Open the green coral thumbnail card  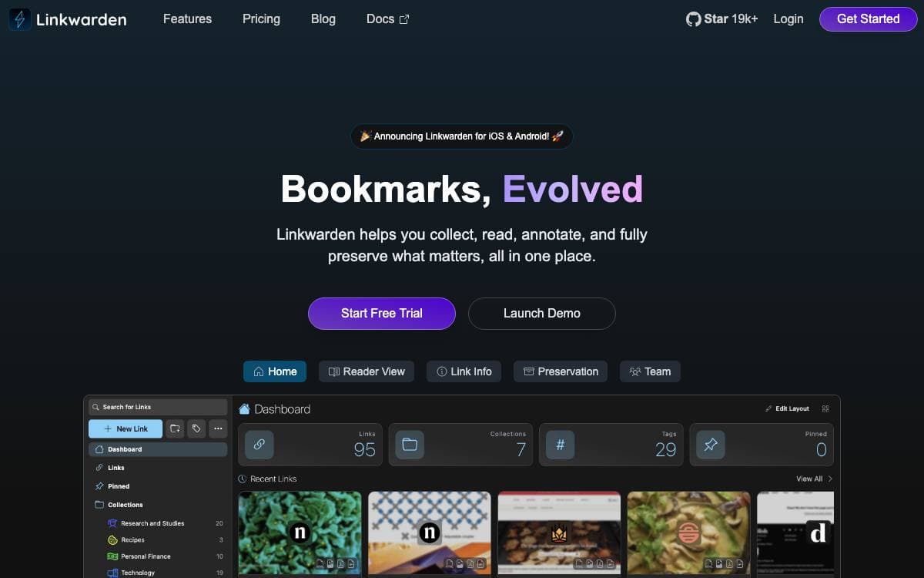(300, 533)
